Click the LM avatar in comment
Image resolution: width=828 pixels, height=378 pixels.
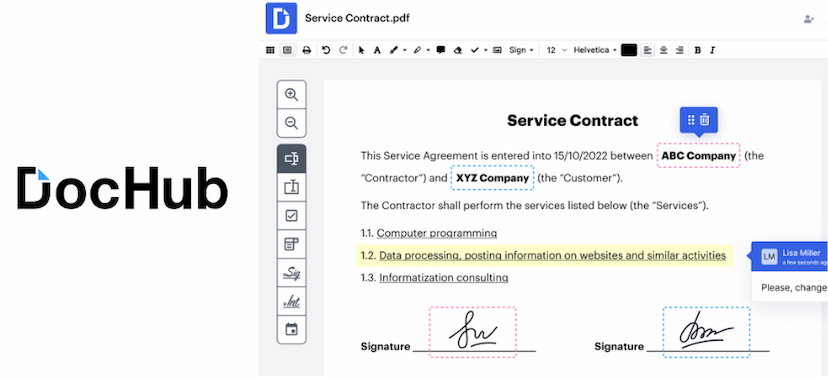769,257
